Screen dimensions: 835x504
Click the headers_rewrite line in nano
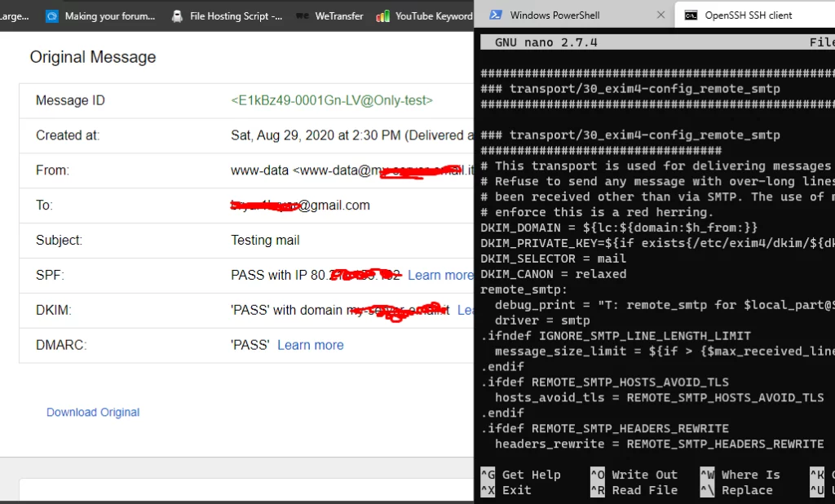[659, 444]
